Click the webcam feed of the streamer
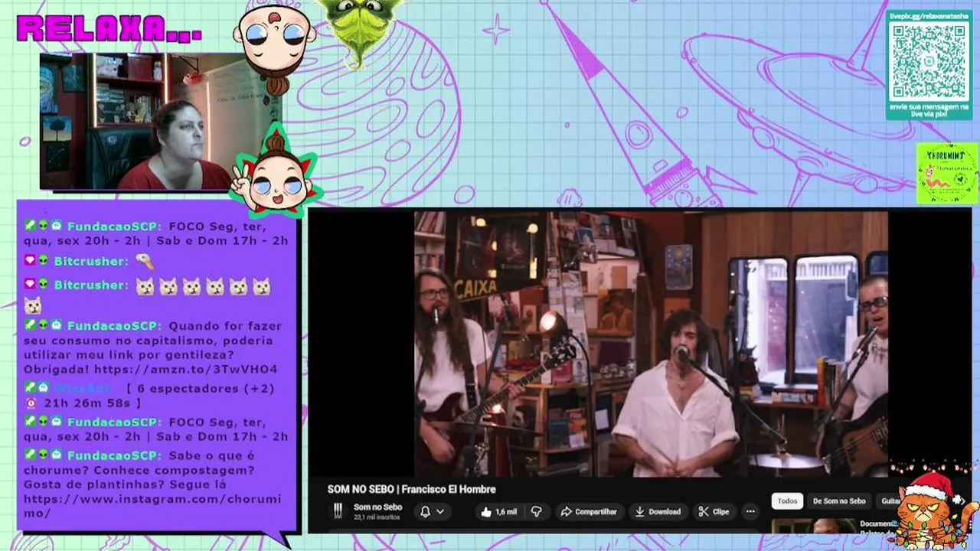Viewport: 980px width, 551px height. (x=161, y=122)
